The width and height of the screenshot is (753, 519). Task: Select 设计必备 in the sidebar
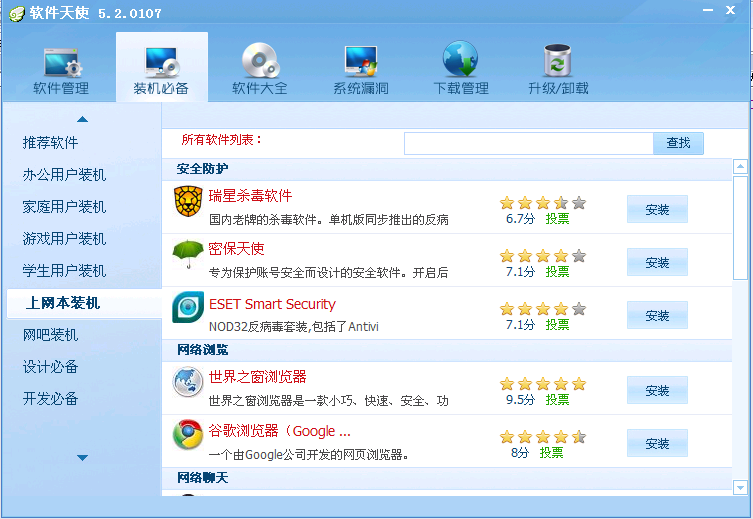point(50,367)
